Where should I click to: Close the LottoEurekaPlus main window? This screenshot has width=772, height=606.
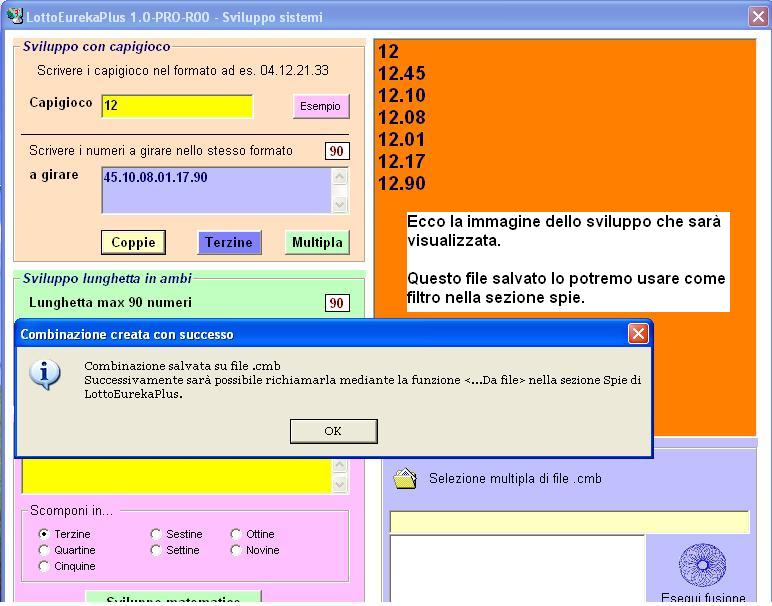[x=758, y=16]
